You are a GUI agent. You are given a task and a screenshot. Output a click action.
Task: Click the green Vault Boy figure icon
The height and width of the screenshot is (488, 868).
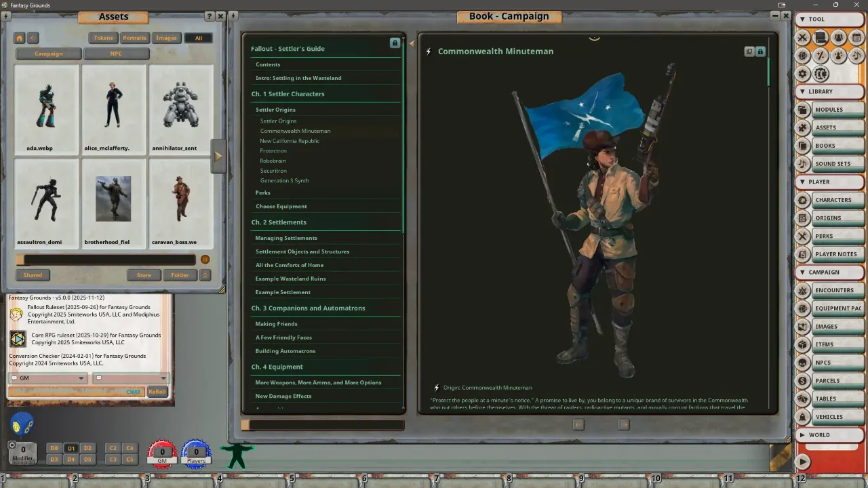coord(237,456)
